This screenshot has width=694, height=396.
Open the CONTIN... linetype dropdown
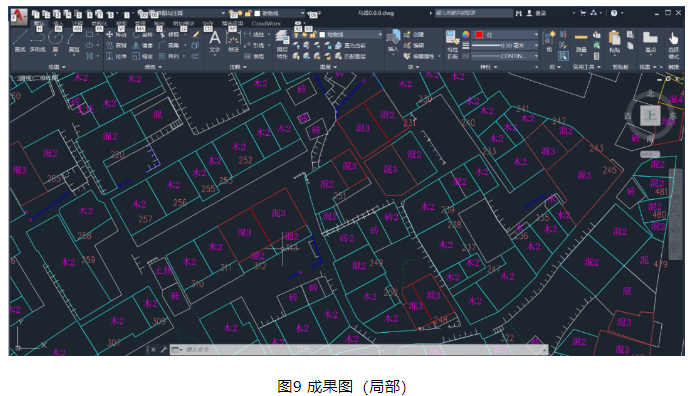(505, 56)
